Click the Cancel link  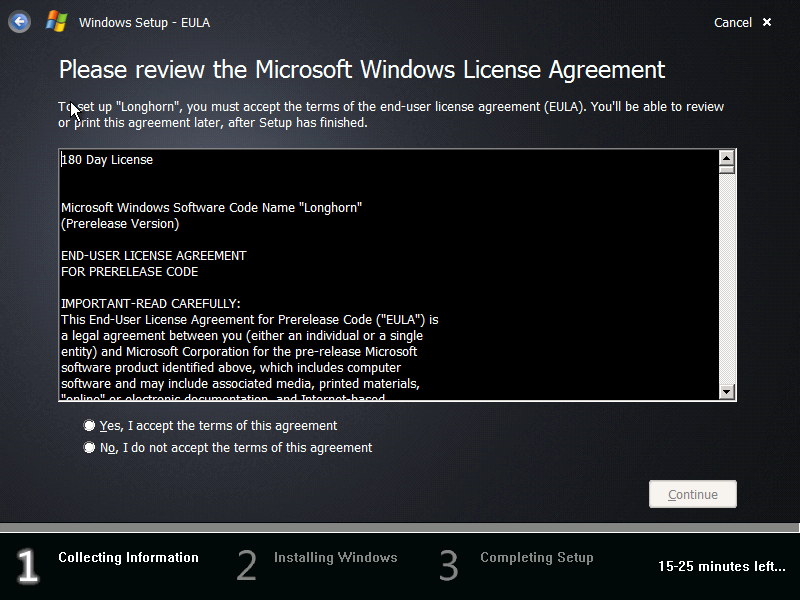point(733,21)
